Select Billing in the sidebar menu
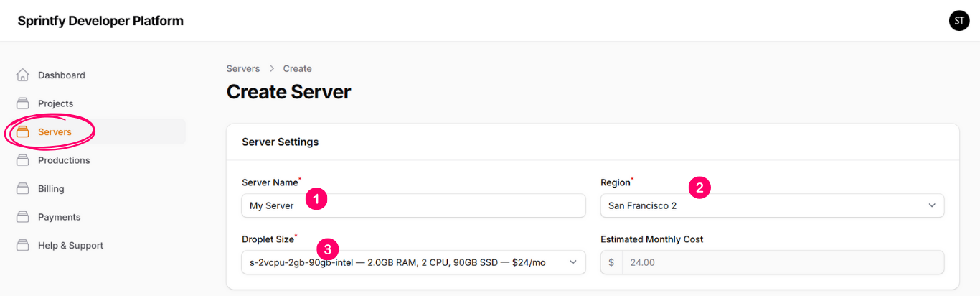The height and width of the screenshot is (296, 980). tap(51, 188)
